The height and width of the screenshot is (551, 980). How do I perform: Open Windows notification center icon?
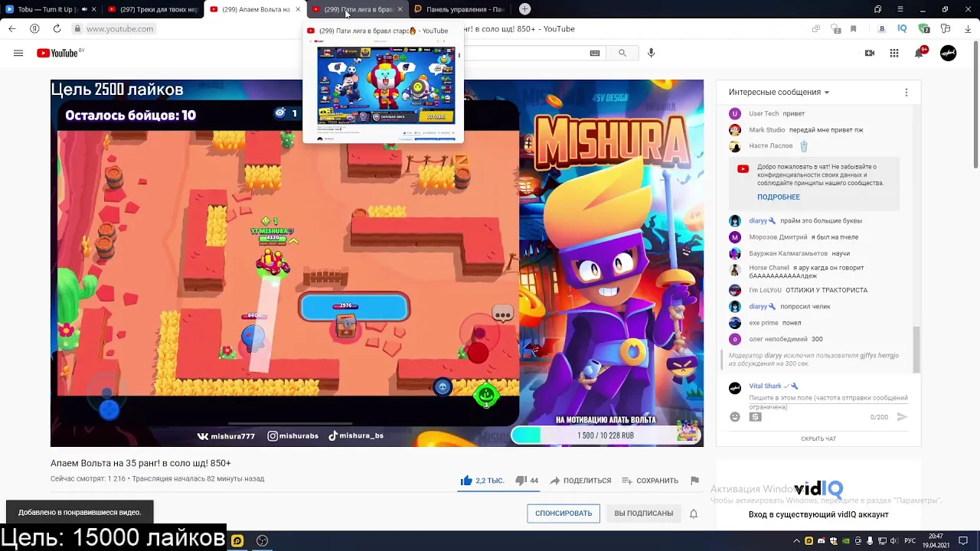964,540
